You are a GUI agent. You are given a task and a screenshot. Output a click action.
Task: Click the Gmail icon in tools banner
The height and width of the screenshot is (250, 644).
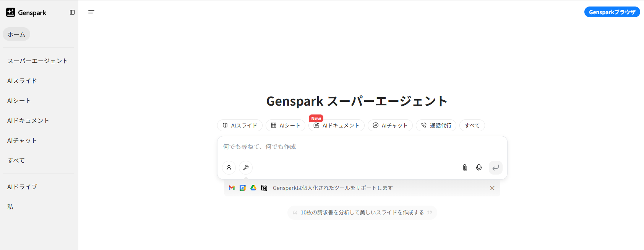[232, 188]
